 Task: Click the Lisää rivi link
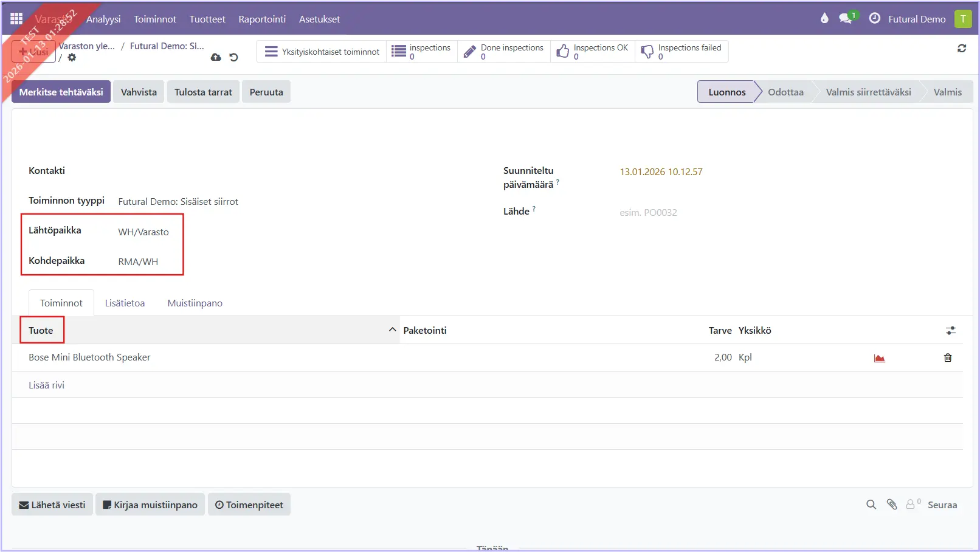[x=46, y=385]
